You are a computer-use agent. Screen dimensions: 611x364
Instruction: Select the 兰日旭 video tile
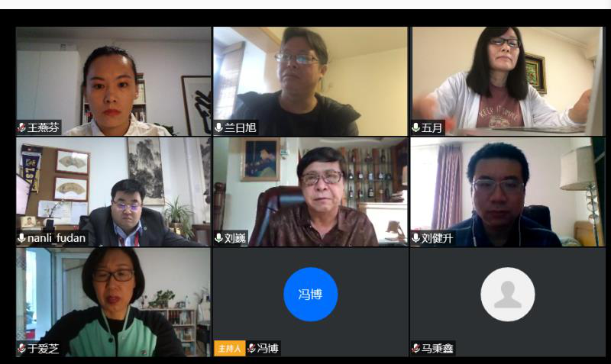pos(310,81)
